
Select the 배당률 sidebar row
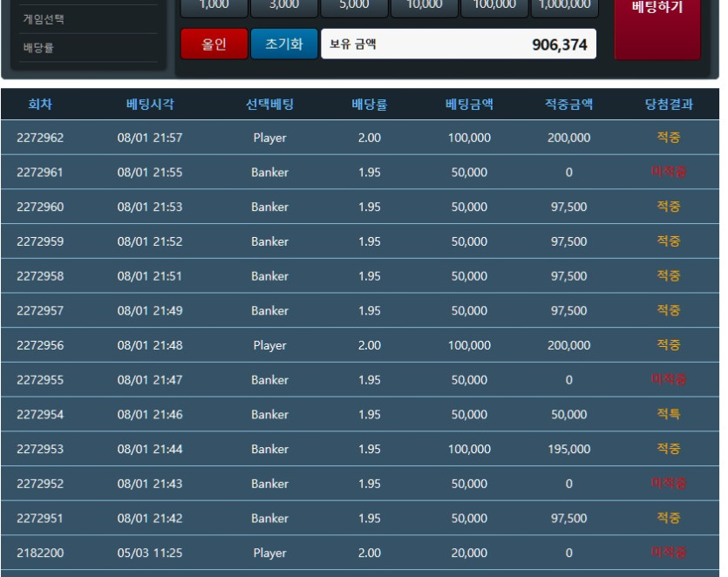(x=88, y=48)
